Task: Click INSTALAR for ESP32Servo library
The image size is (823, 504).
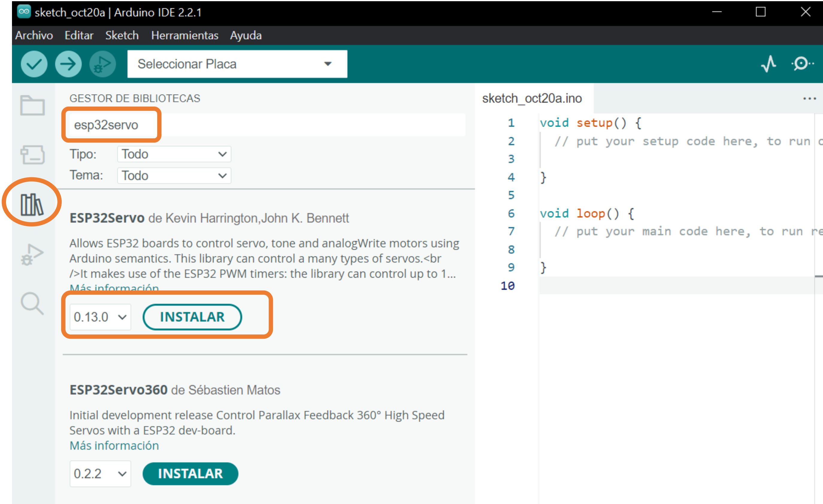Action: click(x=192, y=317)
